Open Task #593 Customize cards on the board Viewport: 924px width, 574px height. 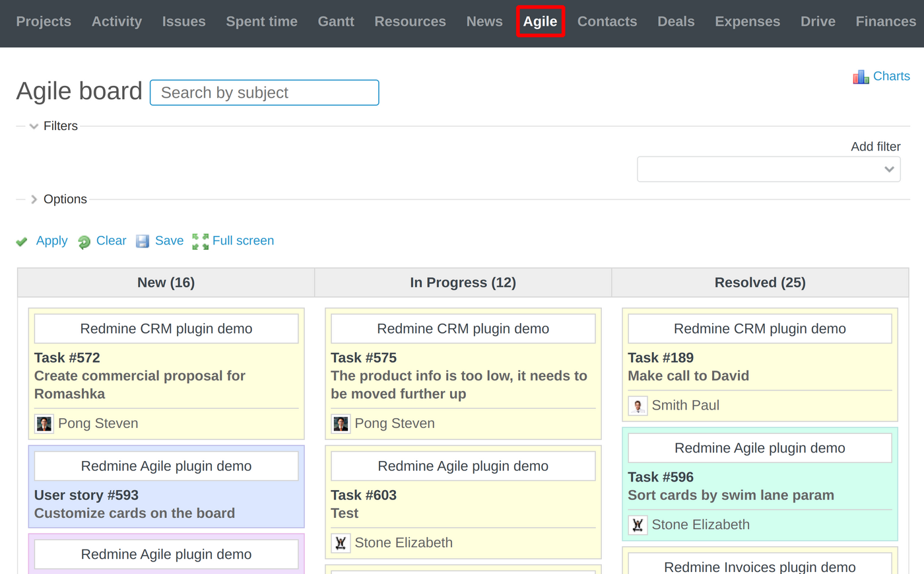click(x=135, y=513)
